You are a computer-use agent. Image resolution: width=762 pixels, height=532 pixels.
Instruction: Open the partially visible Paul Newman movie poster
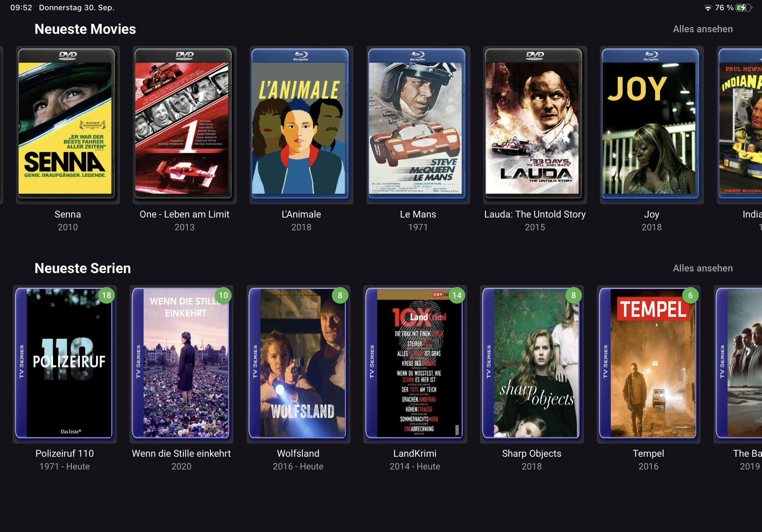(x=739, y=125)
